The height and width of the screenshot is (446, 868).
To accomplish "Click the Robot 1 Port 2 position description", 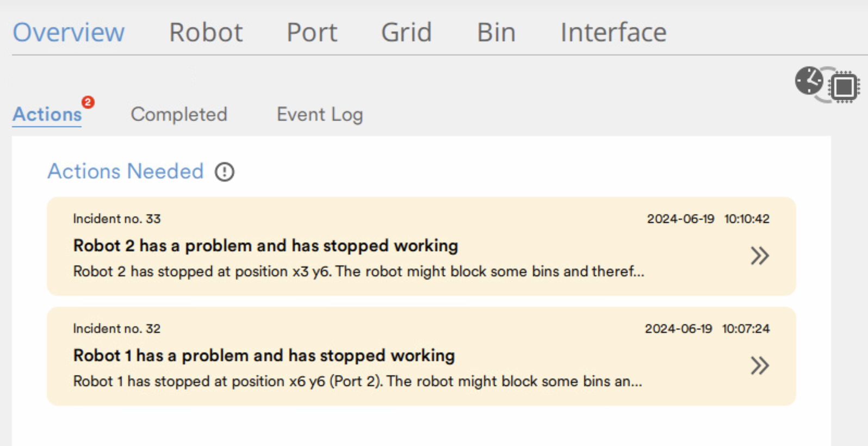I will coord(357,381).
